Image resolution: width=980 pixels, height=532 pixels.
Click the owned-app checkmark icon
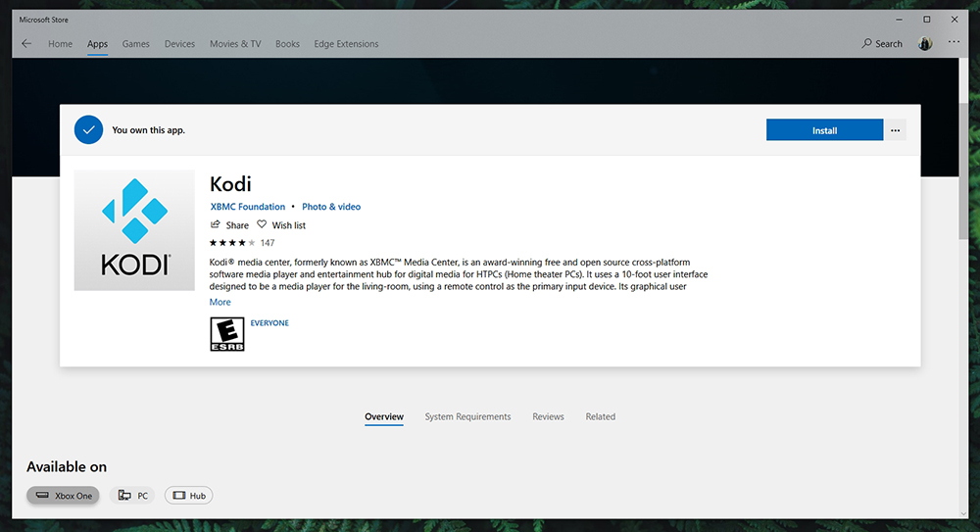[89, 130]
